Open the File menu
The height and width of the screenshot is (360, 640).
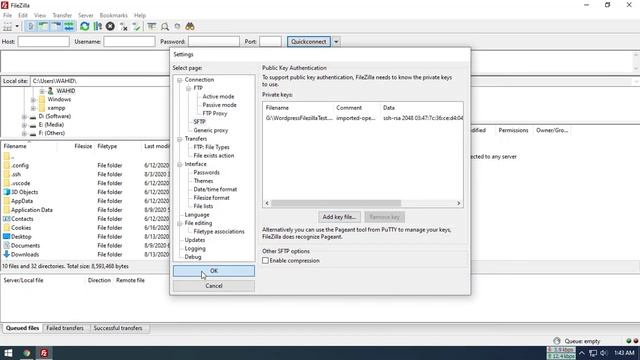(7, 16)
